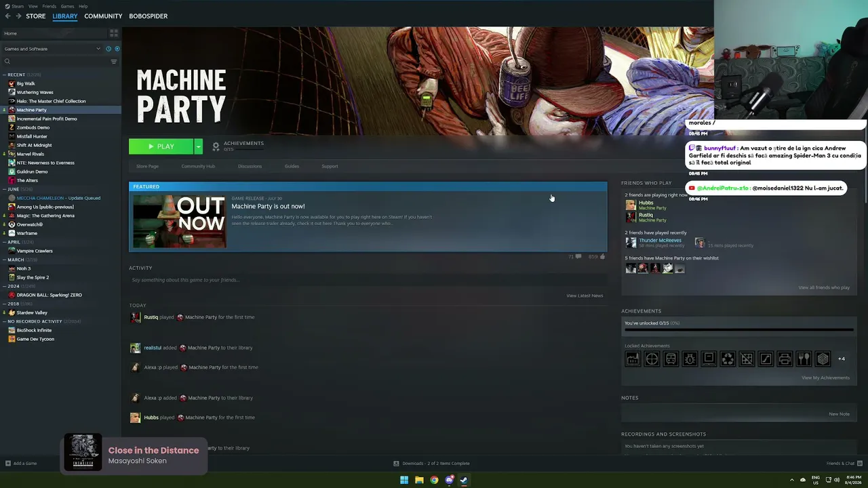The image size is (868, 488).
Task: Open the Discussions link
Action: pyautogui.click(x=250, y=166)
